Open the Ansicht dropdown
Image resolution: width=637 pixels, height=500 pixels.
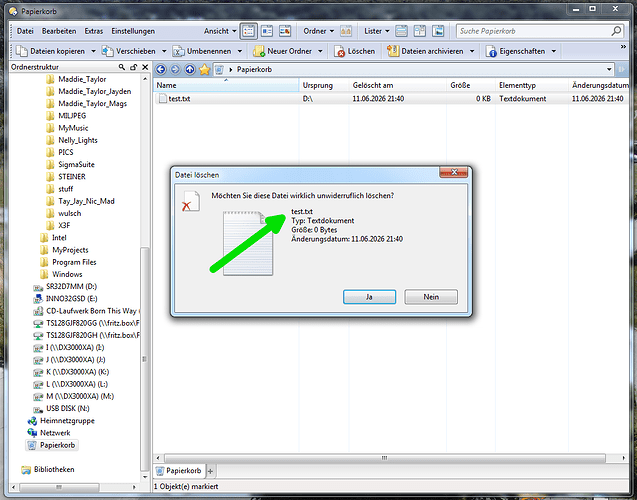220,31
